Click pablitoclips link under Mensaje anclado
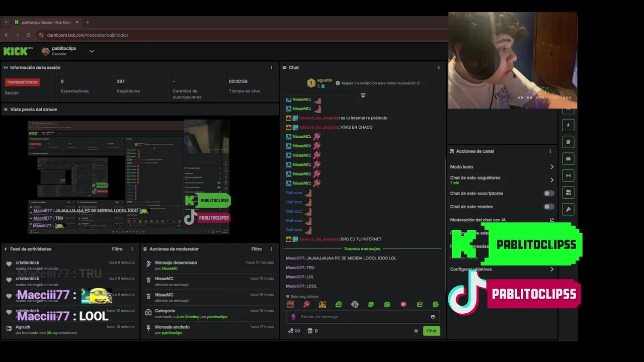This screenshot has height=362, width=644. click(x=172, y=333)
